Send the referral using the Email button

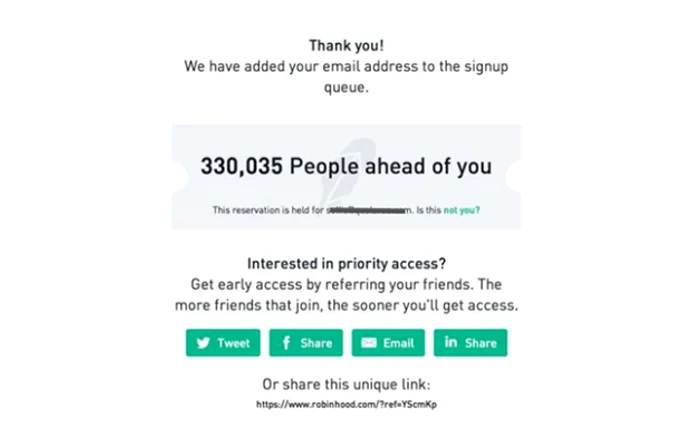(388, 342)
